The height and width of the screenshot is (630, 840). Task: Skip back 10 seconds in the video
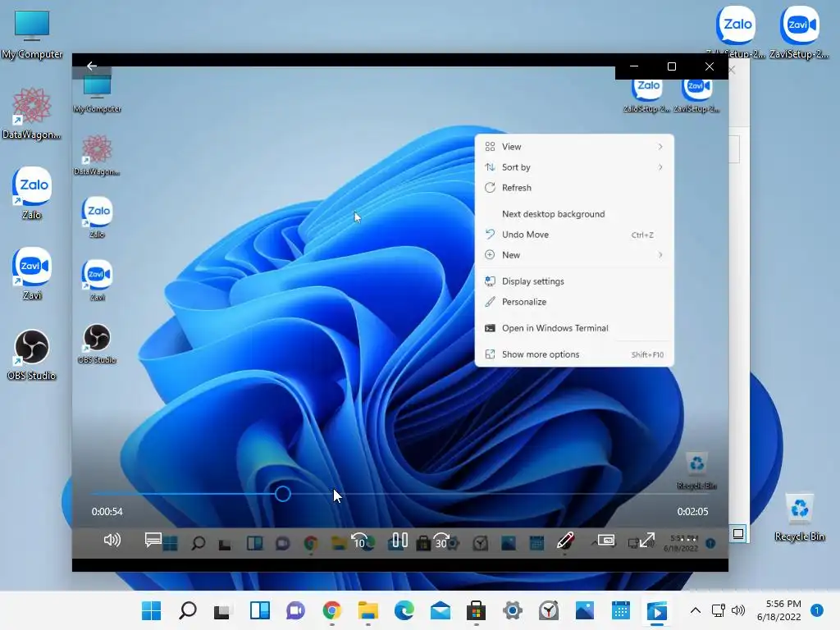coord(359,541)
